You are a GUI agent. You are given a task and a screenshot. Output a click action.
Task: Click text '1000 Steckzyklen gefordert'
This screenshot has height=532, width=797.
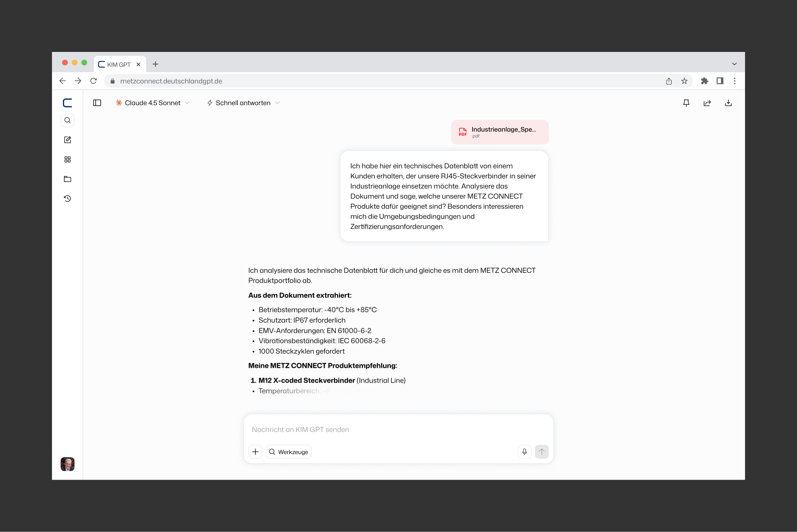point(301,351)
